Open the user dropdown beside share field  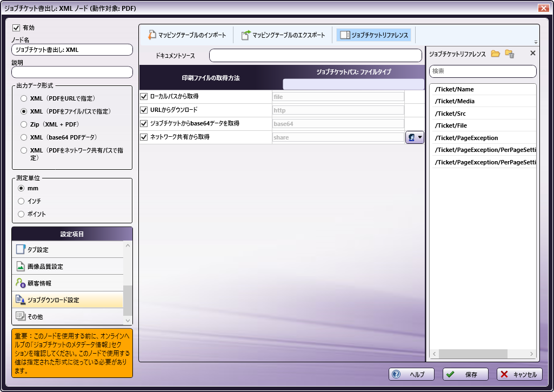[415, 137]
